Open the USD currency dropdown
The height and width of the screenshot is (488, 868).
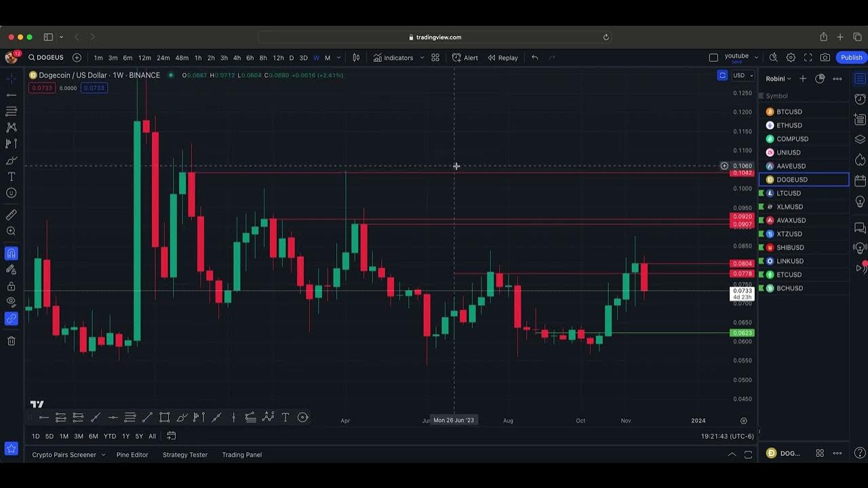(x=743, y=75)
